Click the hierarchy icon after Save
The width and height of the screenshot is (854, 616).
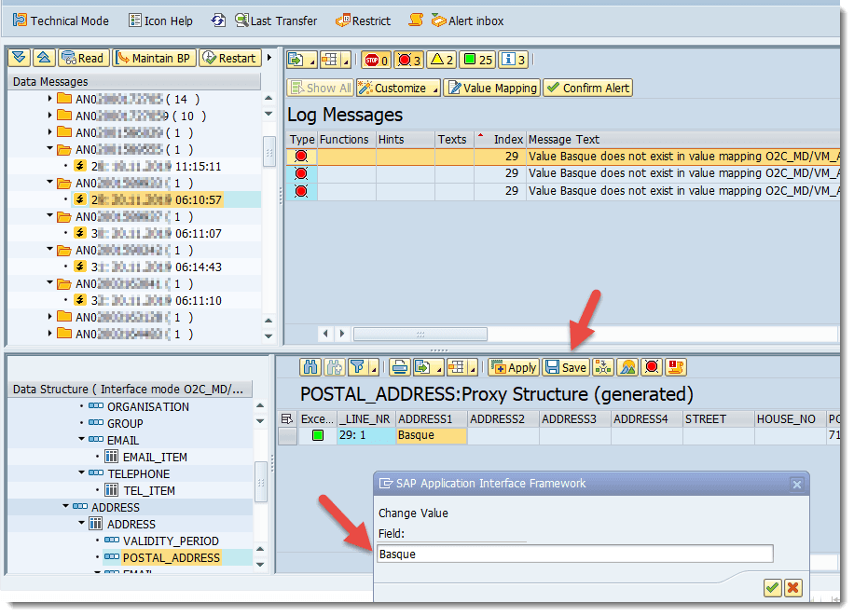pyautogui.click(x=603, y=367)
